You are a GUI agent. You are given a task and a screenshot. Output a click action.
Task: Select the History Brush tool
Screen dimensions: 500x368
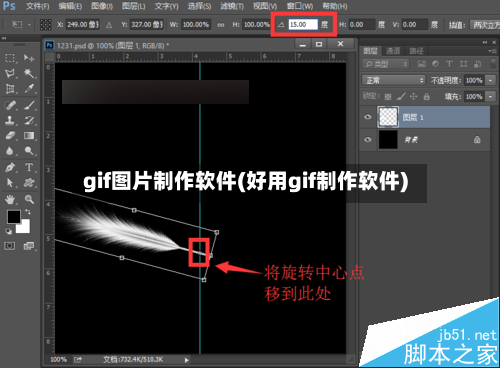(29, 120)
